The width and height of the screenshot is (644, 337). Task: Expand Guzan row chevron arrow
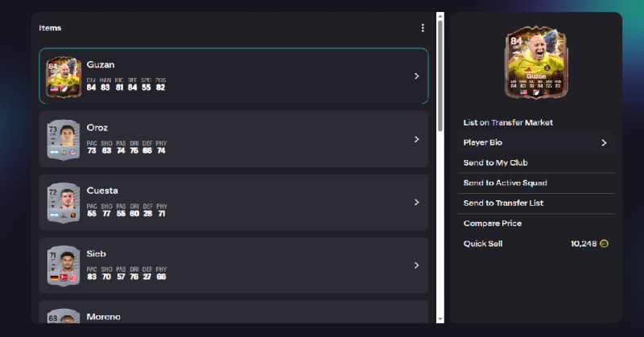(416, 76)
